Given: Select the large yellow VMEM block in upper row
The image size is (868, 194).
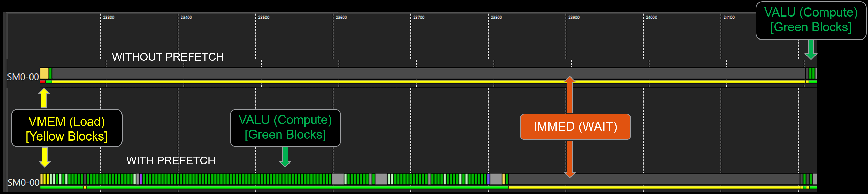Looking at the screenshot, I should click(x=44, y=73).
